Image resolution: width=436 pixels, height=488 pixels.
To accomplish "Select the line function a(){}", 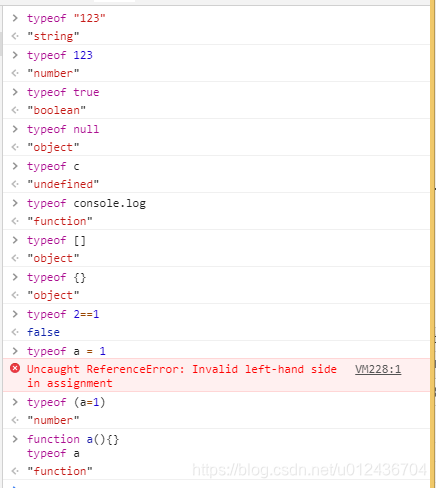I will [x=73, y=439].
